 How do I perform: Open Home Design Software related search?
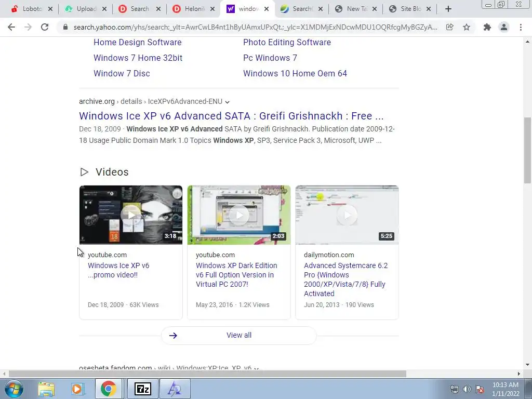137,42
